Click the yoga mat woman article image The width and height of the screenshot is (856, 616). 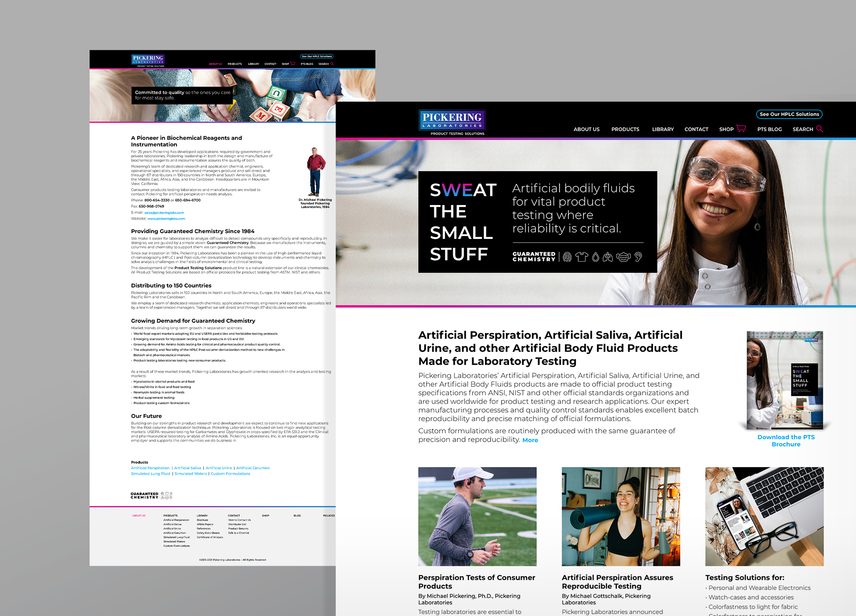pos(621,516)
